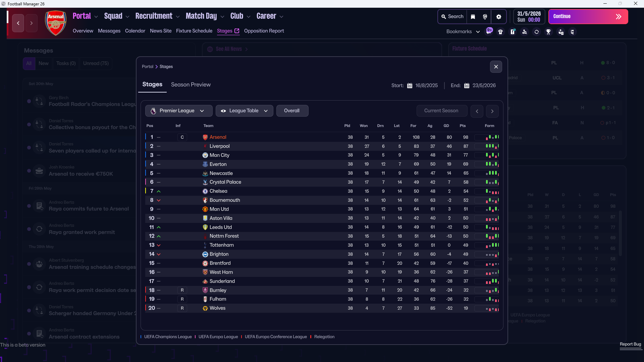Viewport: 644px width, 362px height.
Task: Click the Arsenal team name in table
Action: point(218,137)
